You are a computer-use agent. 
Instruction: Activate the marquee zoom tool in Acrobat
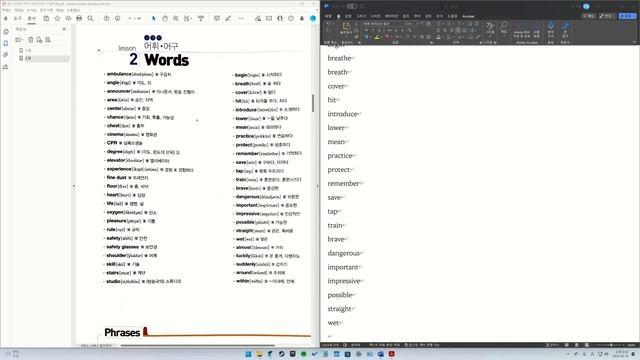coord(176,18)
